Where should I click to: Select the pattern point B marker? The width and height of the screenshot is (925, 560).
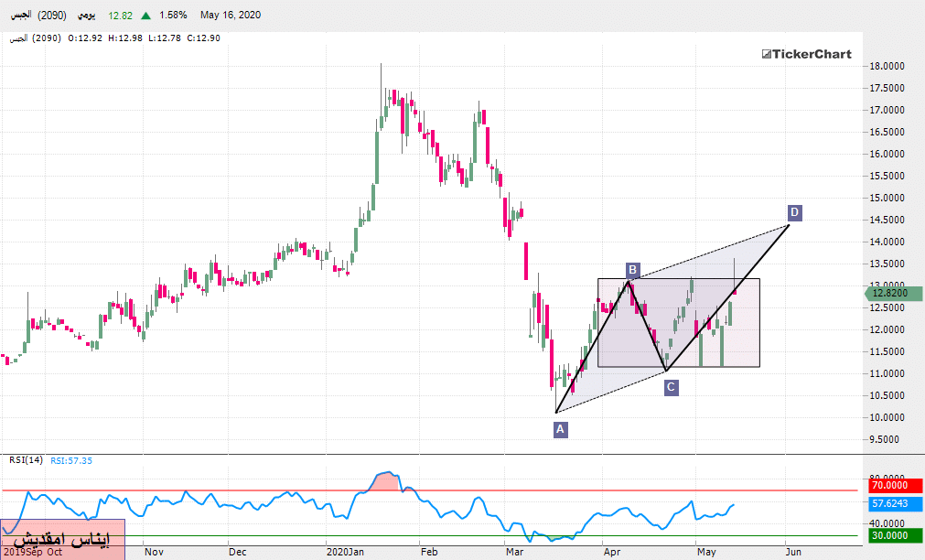click(x=632, y=269)
